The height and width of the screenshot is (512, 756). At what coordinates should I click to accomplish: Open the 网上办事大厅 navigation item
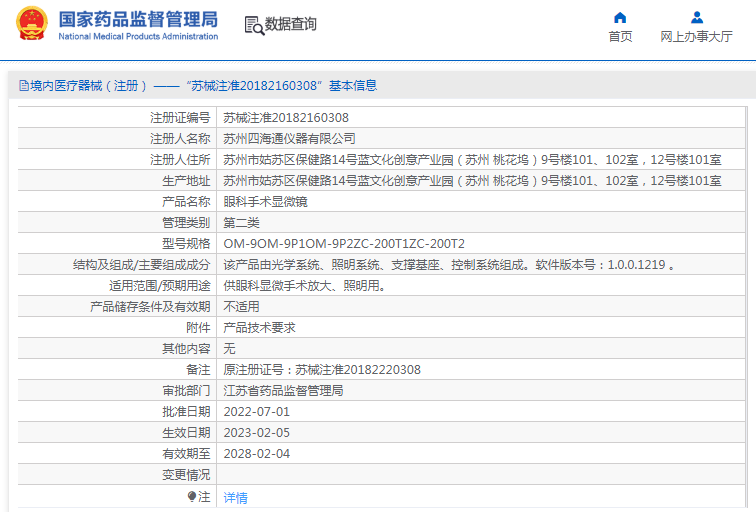pyautogui.click(x=696, y=37)
